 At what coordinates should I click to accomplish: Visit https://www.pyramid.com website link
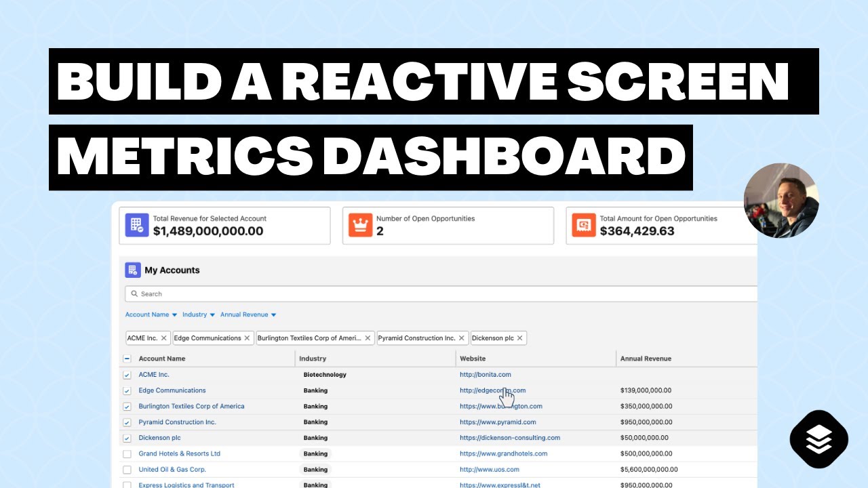tap(498, 422)
